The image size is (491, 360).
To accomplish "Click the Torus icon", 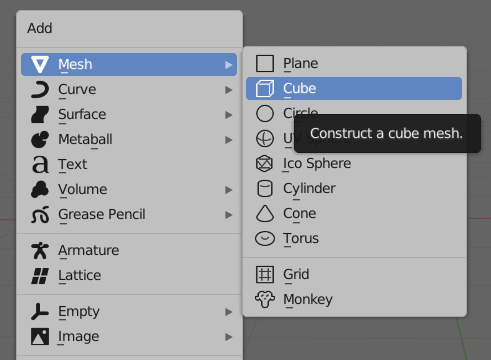I will 265,238.
